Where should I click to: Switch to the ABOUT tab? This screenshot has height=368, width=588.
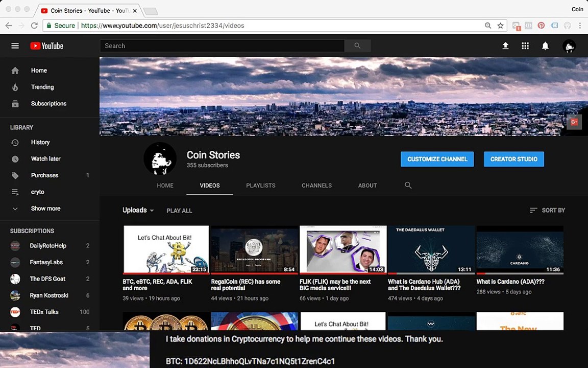point(367,186)
